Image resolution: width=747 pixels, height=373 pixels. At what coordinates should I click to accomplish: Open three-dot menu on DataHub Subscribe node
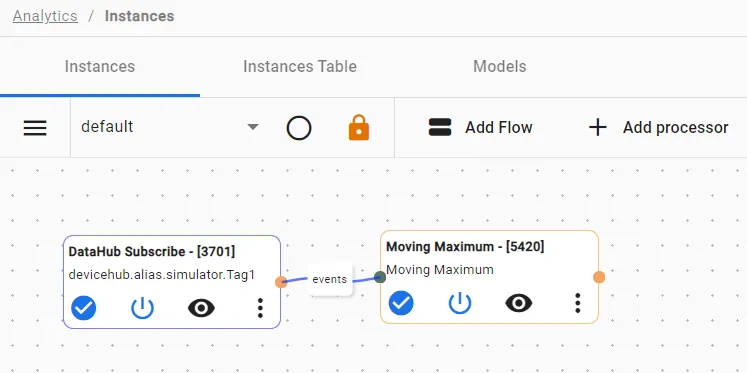[x=260, y=308]
